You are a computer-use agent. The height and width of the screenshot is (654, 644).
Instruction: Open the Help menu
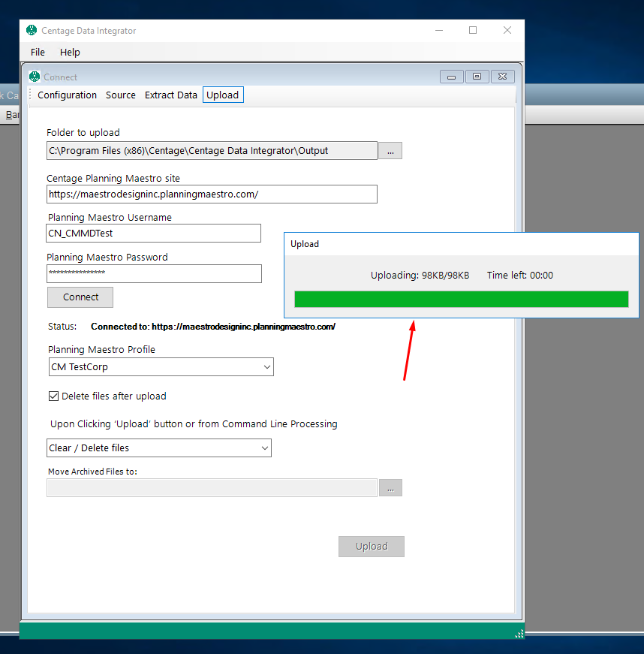point(70,52)
